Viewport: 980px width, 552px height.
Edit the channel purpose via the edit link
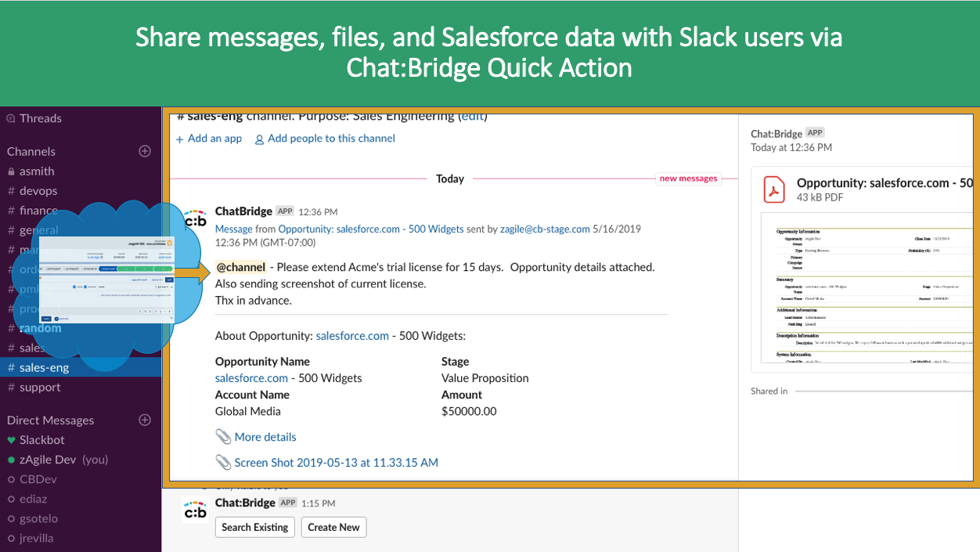point(472,116)
